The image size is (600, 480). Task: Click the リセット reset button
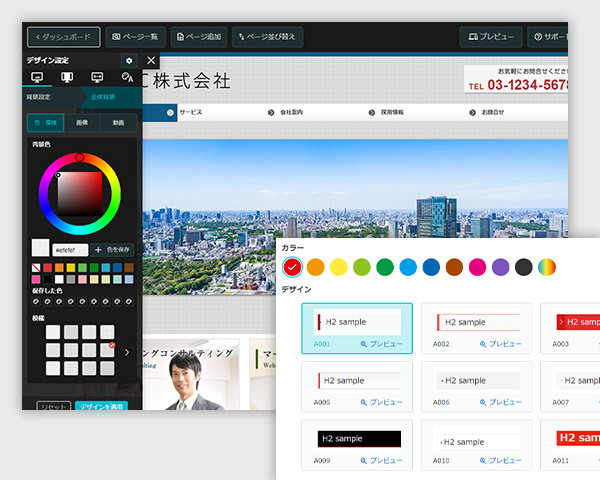pyautogui.click(x=54, y=406)
